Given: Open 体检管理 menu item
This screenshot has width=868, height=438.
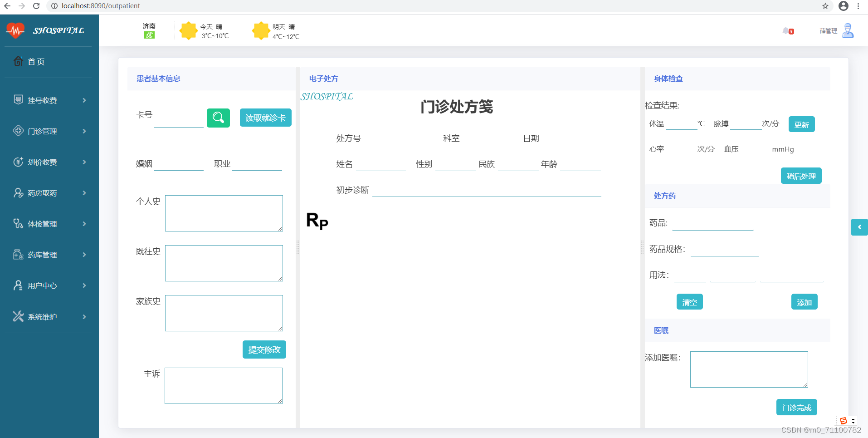Looking at the screenshot, I should pos(42,224).
